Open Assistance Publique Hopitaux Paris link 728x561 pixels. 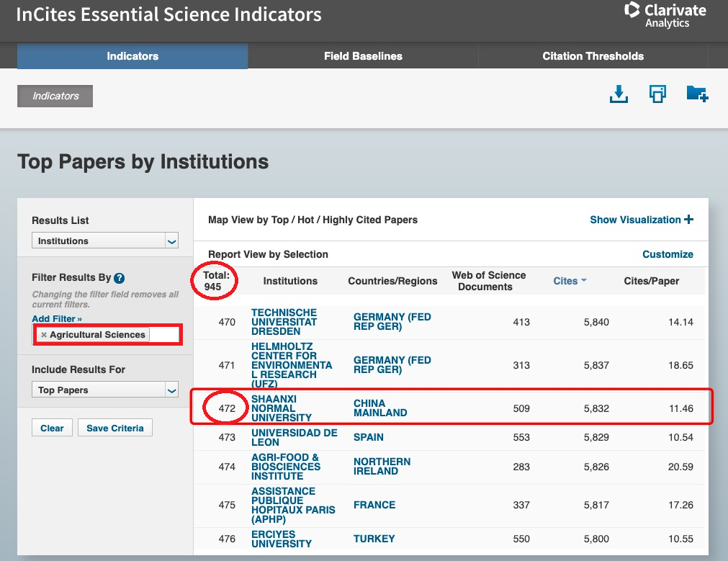click(293, 505)
